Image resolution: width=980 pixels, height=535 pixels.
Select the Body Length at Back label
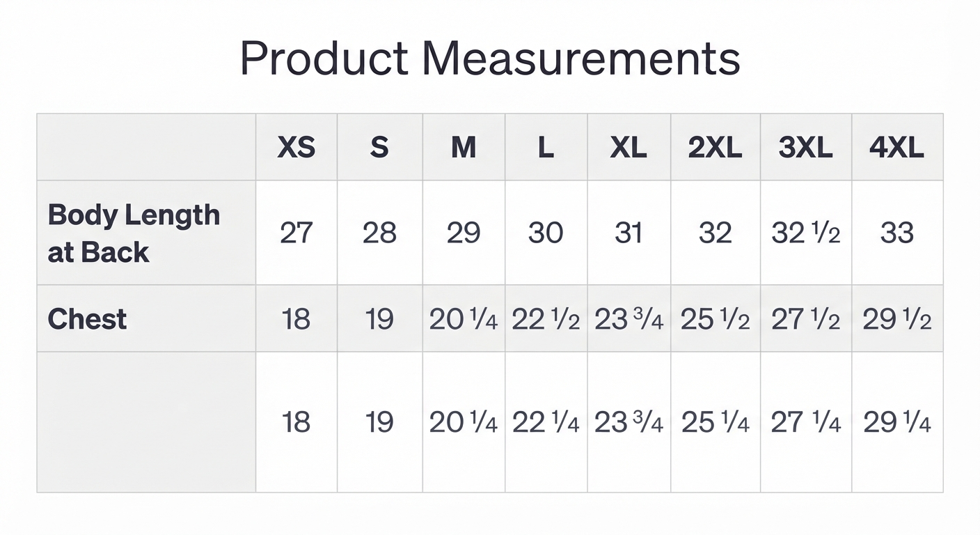tap(134, 233)
